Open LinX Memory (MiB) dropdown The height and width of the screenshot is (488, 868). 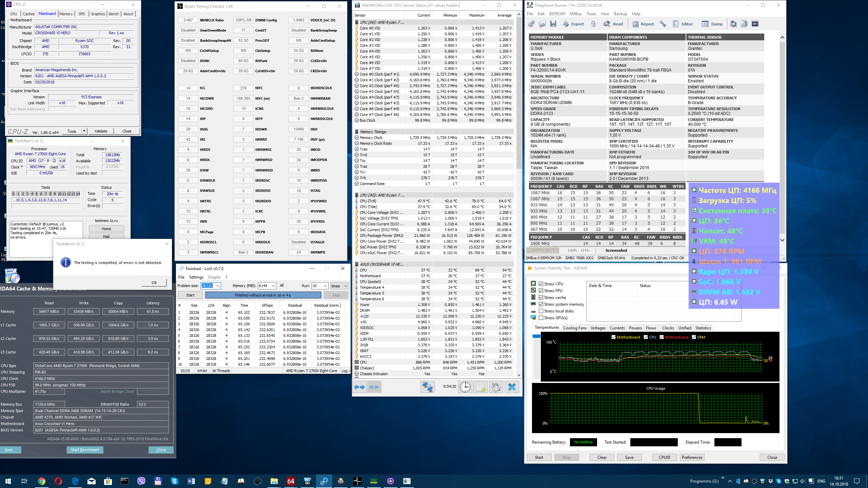tap(274, 286)
